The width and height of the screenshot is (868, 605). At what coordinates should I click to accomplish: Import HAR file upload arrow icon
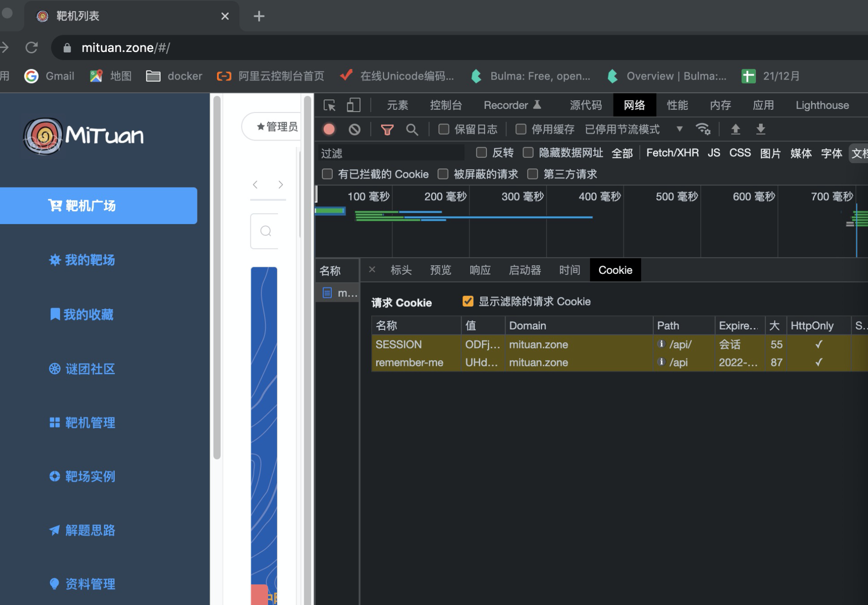pos(736,129)
